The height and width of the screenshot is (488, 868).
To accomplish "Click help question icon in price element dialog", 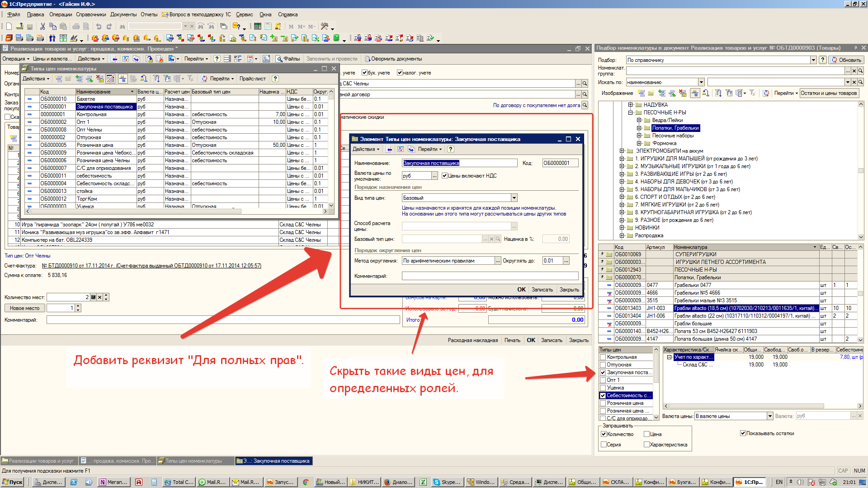I will tap(451, 149).
